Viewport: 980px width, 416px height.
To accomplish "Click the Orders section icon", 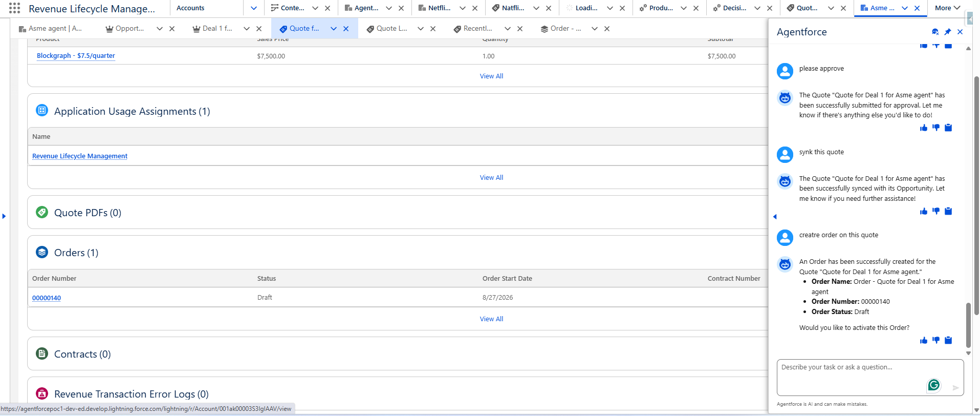I will pos(42,252).
